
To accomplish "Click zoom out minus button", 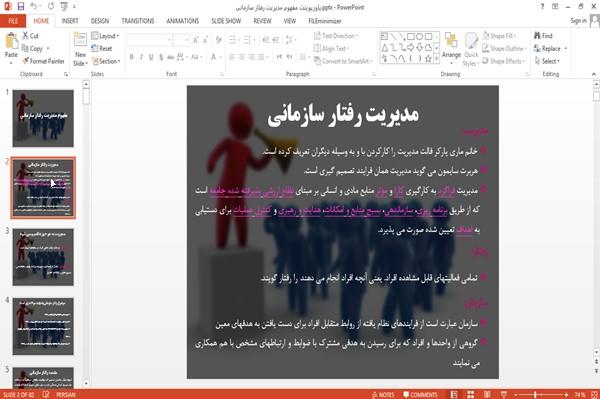I will tap(516, 394).
